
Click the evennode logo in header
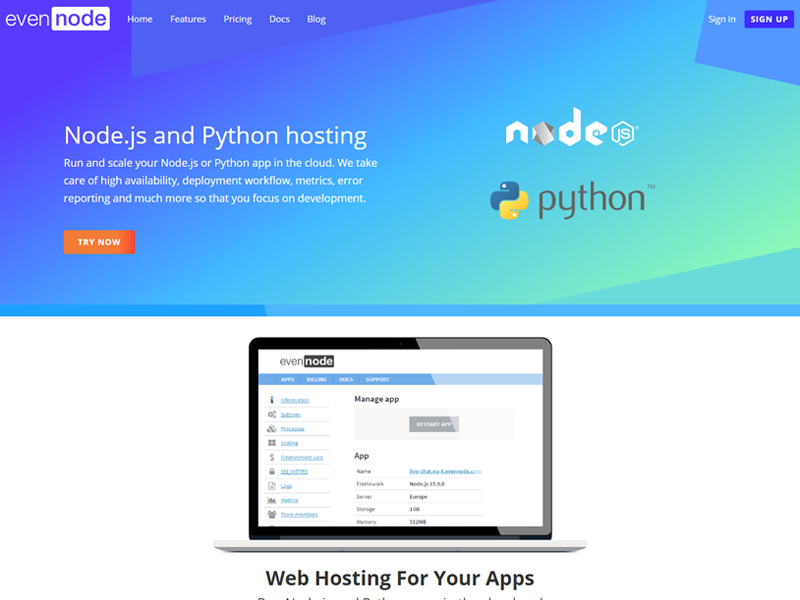pyautogui.click(x=57, y=19)
